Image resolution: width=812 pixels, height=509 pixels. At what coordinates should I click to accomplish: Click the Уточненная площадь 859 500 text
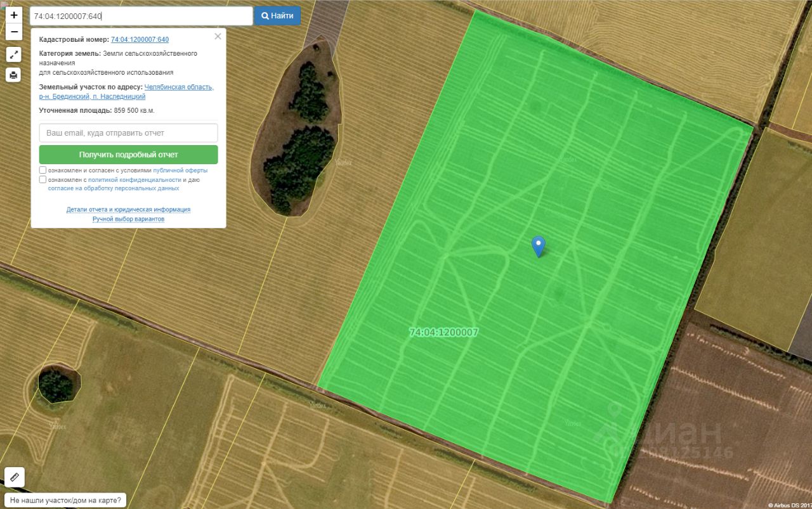tap(97, 110)
